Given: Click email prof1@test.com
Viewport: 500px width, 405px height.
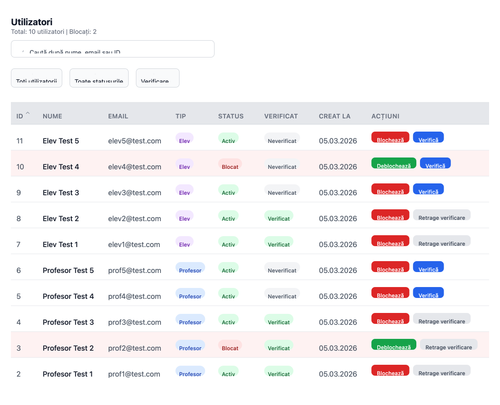Looking at the screenshot, I should click(134, 374).
